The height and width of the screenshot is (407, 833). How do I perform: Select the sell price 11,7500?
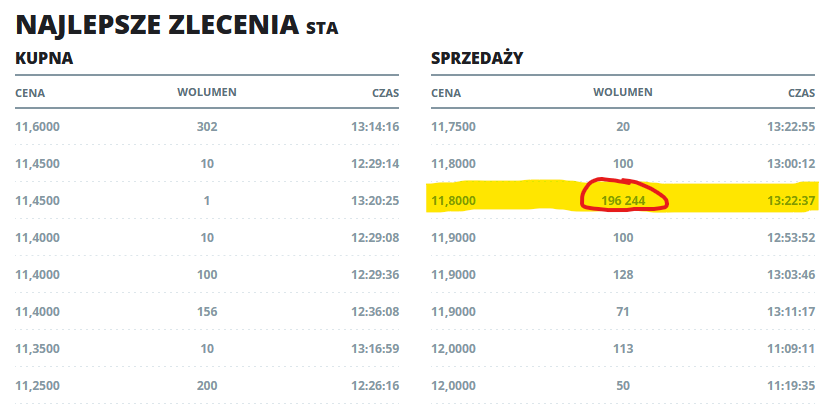454,127
